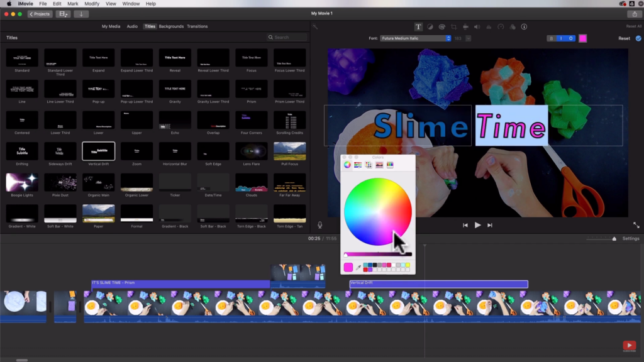Click Reset All in the adjustments bar

tap(633, 26)
